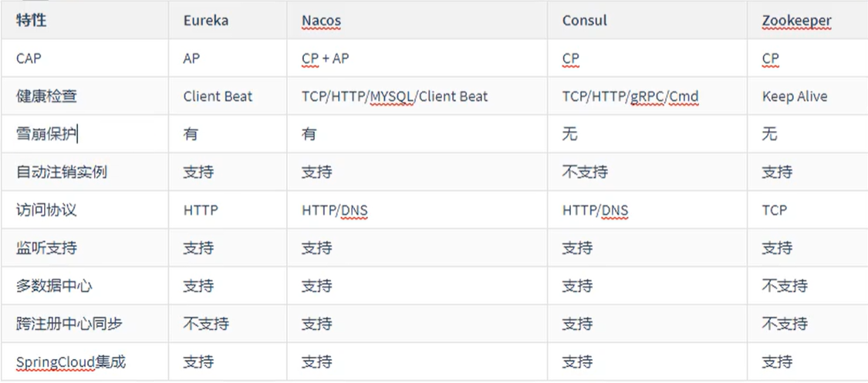This screenshot has height=383, width=868.
Task: Click the Keep Alive cell
Action: (794, 96)
